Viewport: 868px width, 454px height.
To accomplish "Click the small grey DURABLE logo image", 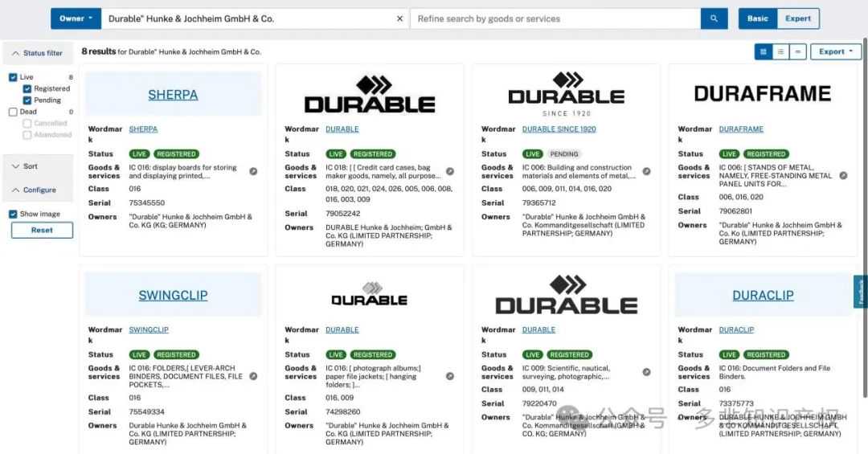I will coord(370,294).
